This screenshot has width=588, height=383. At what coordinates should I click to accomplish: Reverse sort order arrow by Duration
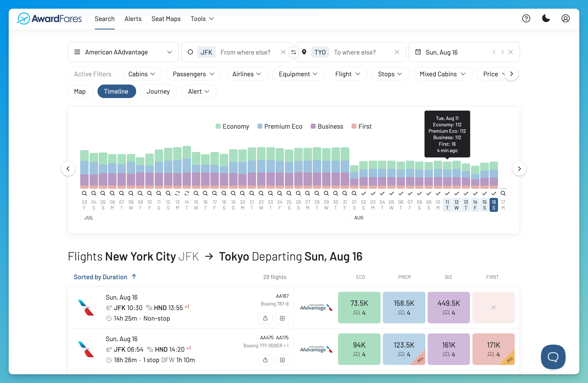[134, 277]
